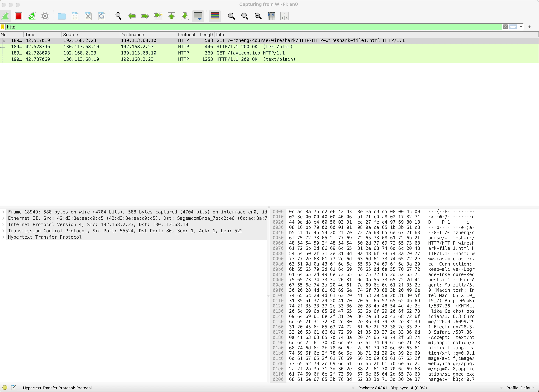Open expert information status circle
Screen dimensions: 539x392
point(5,387)
